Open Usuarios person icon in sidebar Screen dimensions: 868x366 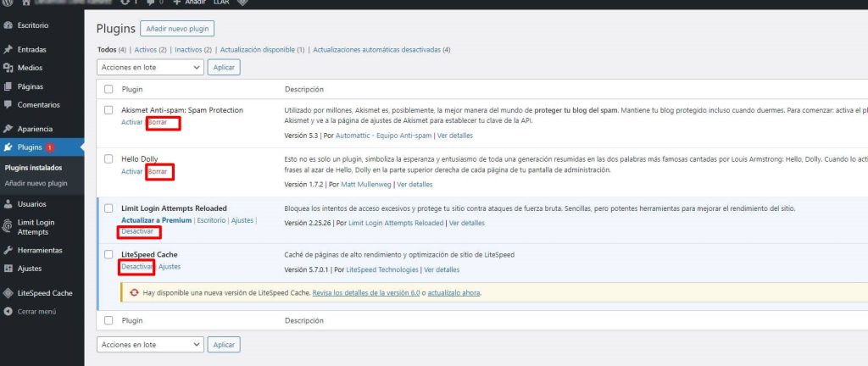point(8,204)
